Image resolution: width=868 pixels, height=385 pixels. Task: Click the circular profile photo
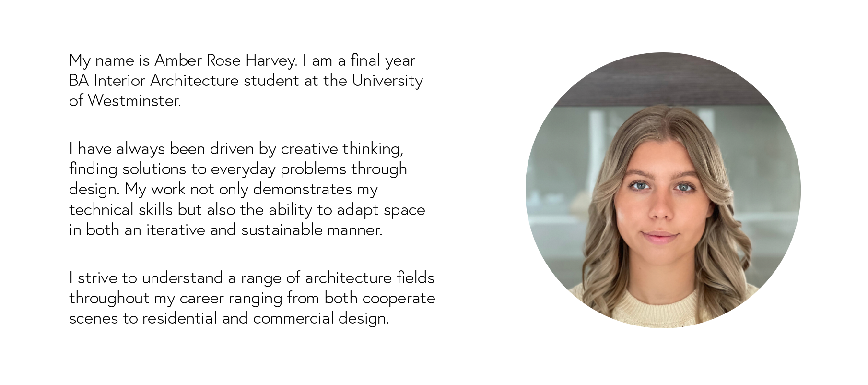pyautogui.click(x=663, y=190)
